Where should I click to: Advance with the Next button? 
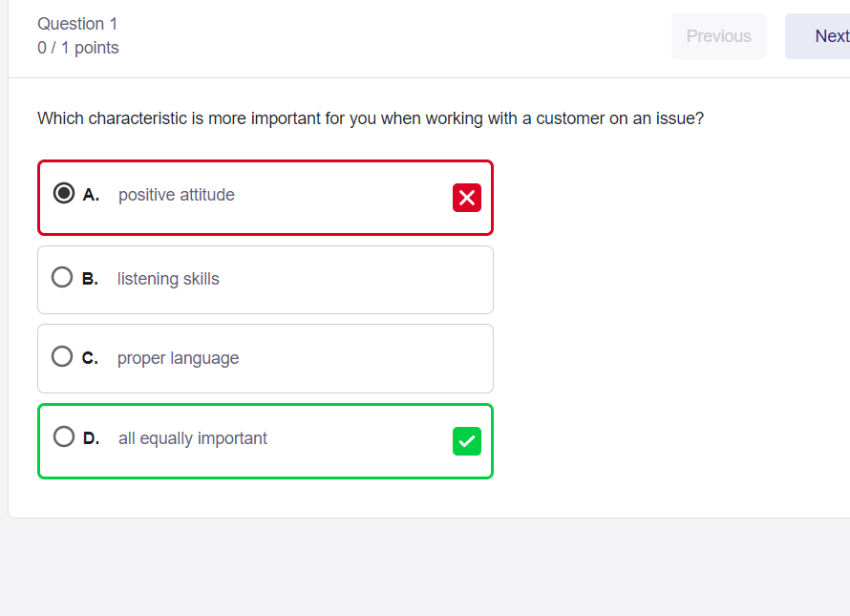click(818, 36)
